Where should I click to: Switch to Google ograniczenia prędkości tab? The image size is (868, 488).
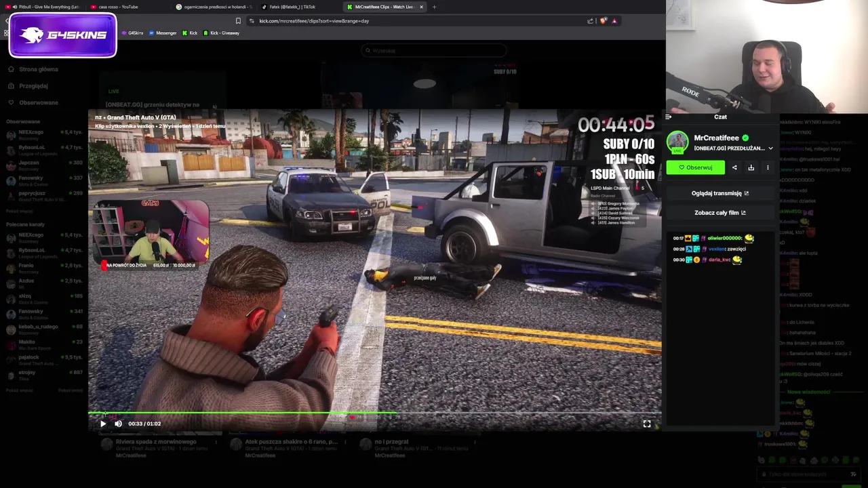(214, 7)
